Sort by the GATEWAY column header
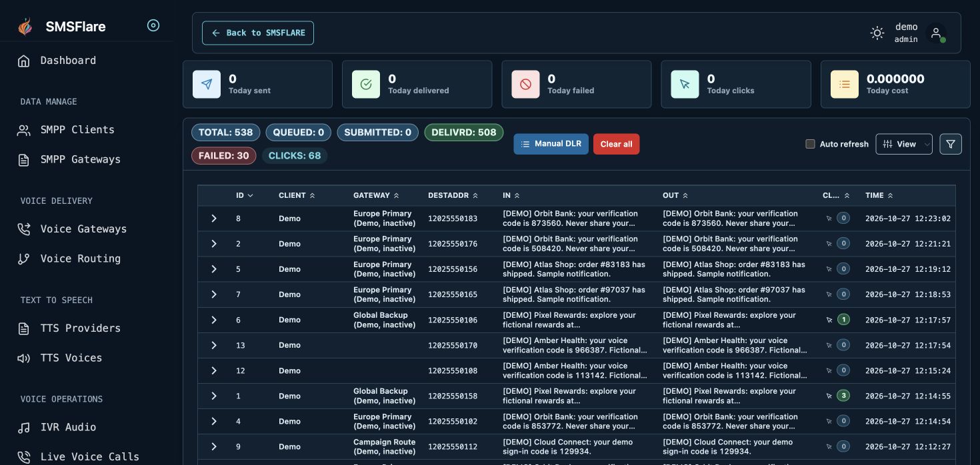Screen dimensions: 980x465 click(x=376, y=196)
